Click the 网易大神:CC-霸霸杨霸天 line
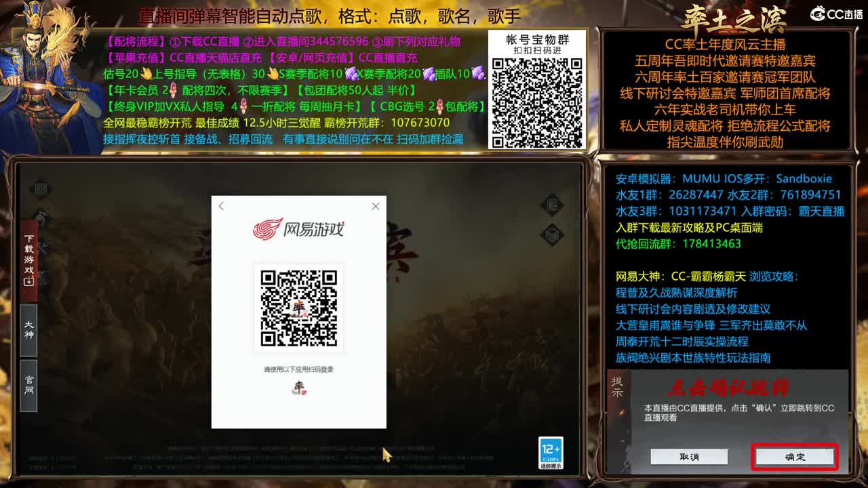Image resolution: width=868 pixels, height=488 pixels. click(x=707, y=277)
